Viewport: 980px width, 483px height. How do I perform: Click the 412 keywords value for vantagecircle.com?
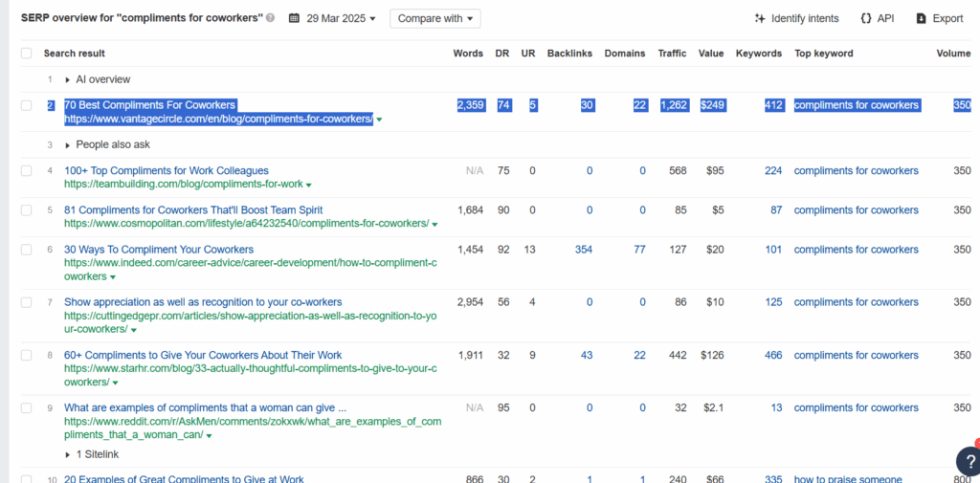[x=773, y=105]
